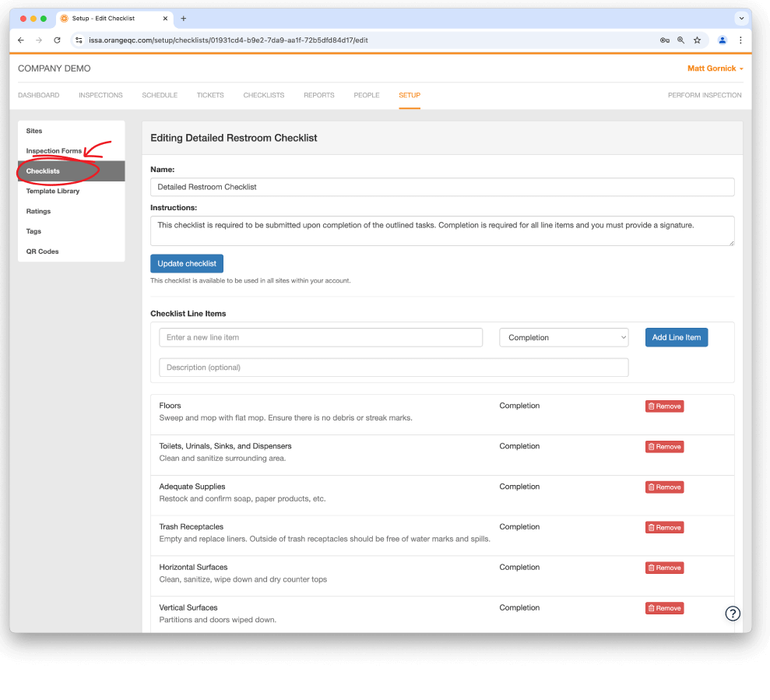Open the Completion type dropdown
The image size is (770, 700).
(563, 337)
